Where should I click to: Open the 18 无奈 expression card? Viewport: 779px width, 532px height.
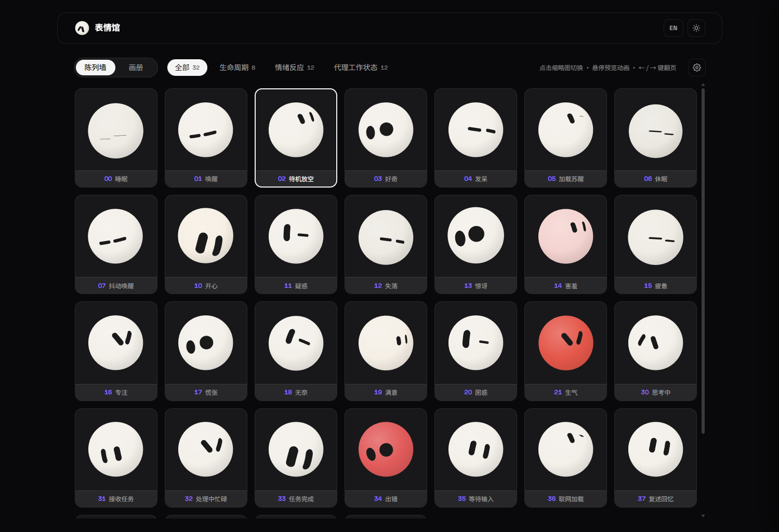pos(296,351)
